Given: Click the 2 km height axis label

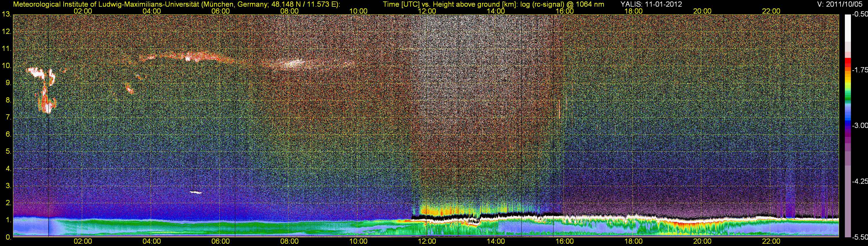Looking at the screenshot, I should point(8,203).
